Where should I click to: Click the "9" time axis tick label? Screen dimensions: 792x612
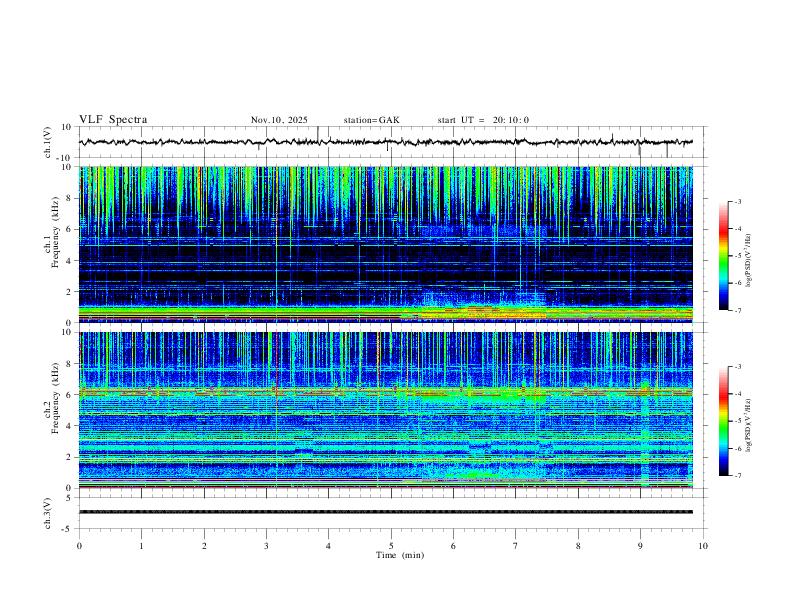(x=640, y=546)
